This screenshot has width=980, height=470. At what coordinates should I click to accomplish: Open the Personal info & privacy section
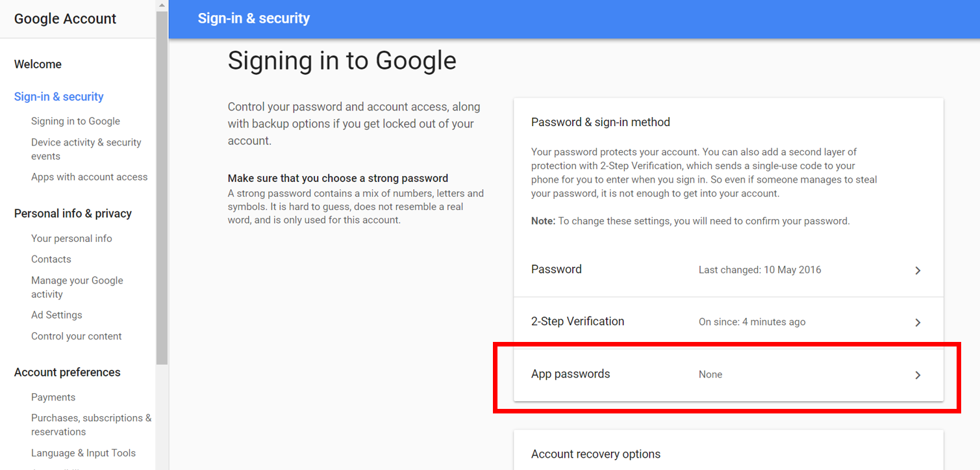coord(73,214)
